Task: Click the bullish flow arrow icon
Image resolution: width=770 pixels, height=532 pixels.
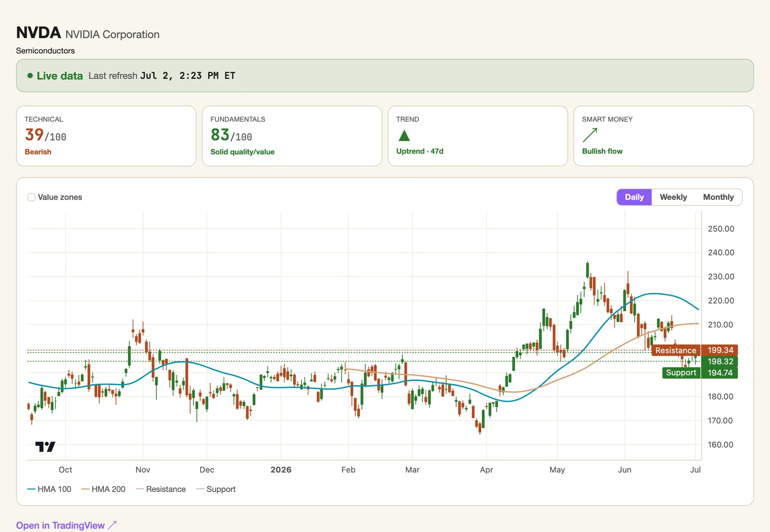Action: tap(590, 135)
